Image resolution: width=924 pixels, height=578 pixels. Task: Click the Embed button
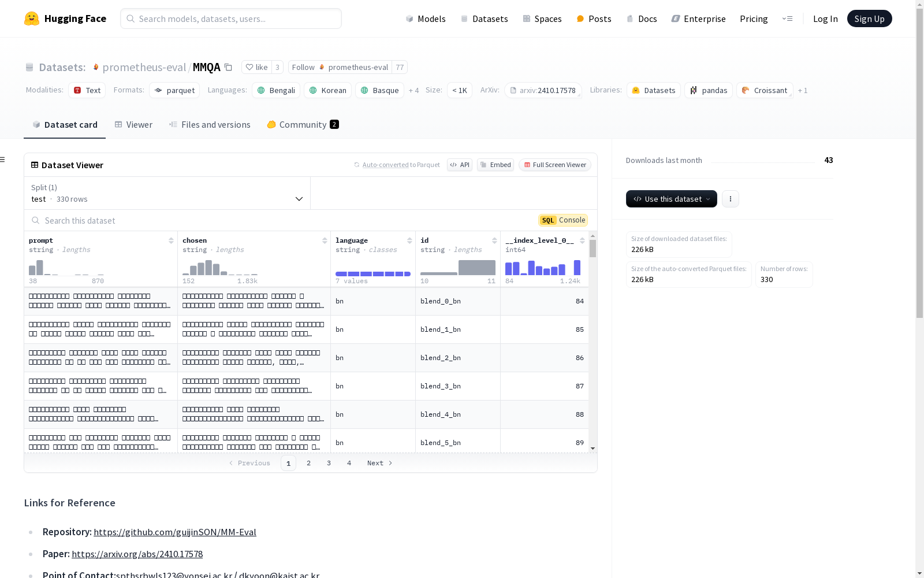495,165
